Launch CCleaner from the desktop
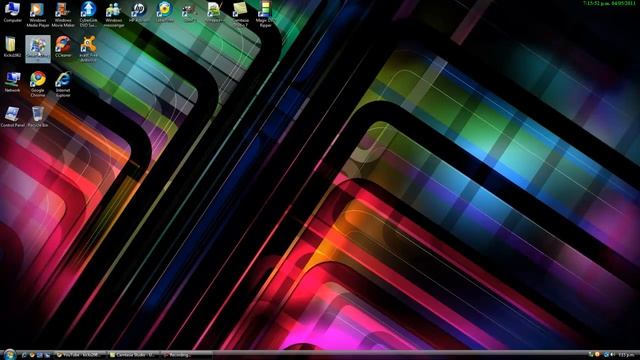The image size is (640, 360). click(63, 47)
